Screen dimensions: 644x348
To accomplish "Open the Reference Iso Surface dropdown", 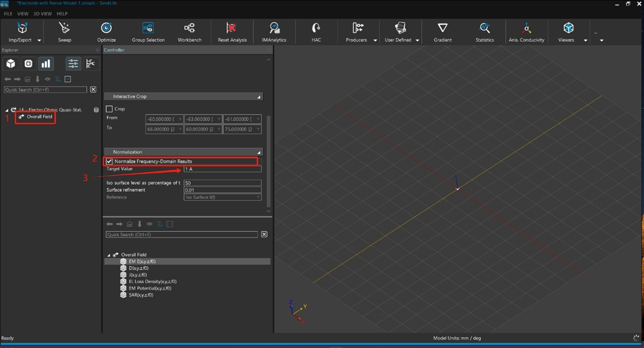I will (x=222, y=197).
